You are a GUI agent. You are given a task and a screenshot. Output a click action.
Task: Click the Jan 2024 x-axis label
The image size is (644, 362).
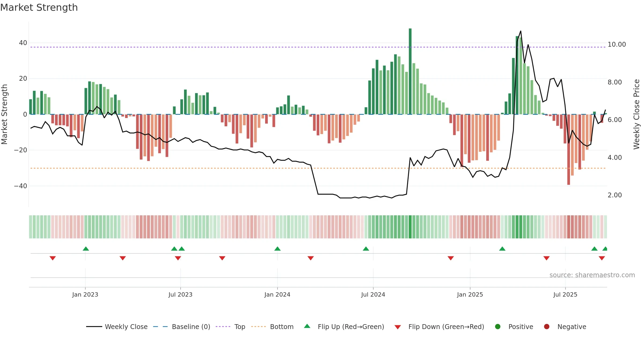click(x=277, y=294)
